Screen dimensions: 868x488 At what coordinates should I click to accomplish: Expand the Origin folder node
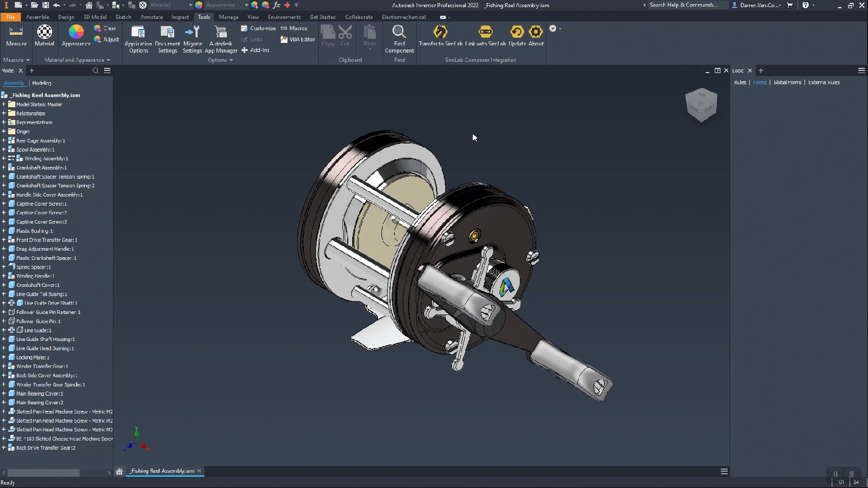coord(4,131)
